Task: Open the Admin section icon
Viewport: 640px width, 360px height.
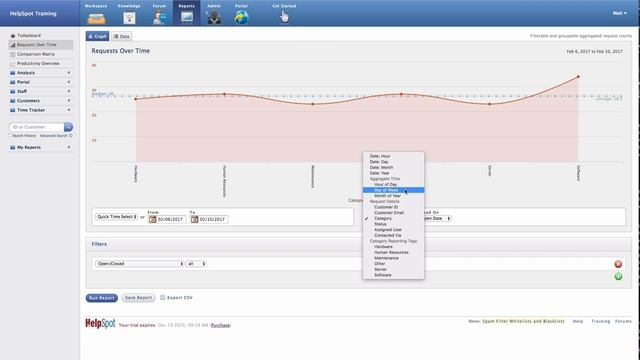Action: [x=214, y=18]
